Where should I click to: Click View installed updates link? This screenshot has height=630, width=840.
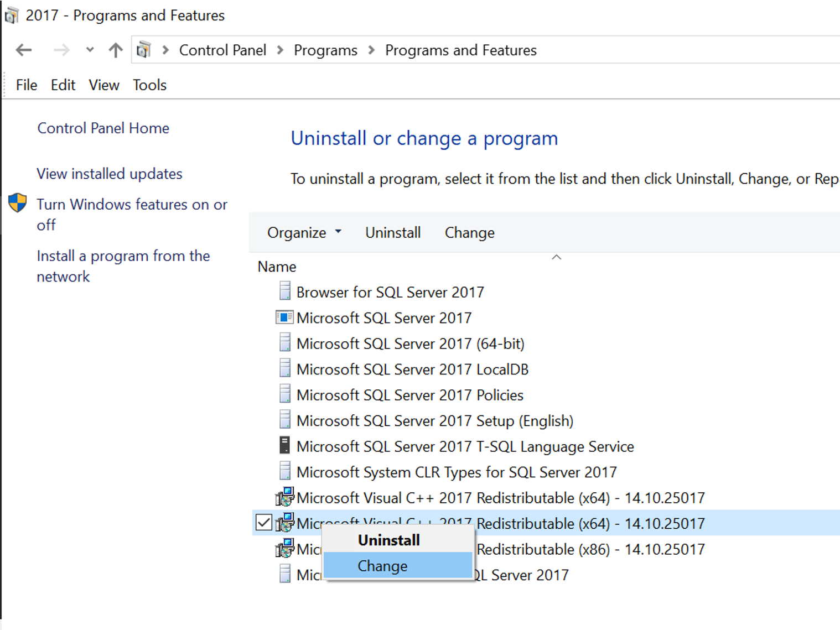click(109, 174)
